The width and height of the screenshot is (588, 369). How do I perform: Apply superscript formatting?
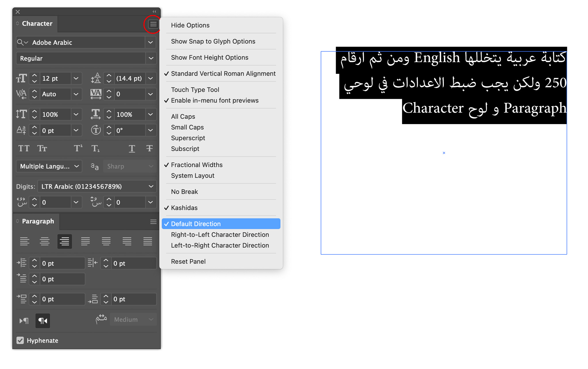[78, 148]
